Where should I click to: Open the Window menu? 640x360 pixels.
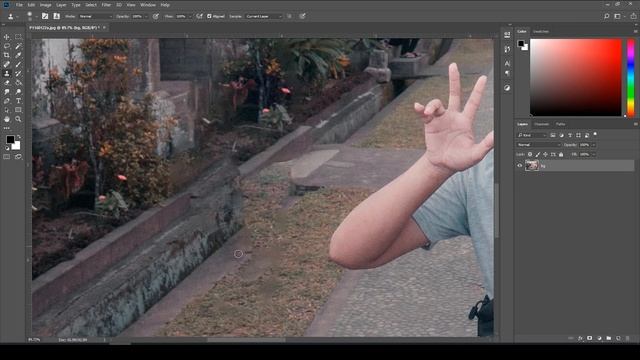pyautogui.click(x=148, y=5)
